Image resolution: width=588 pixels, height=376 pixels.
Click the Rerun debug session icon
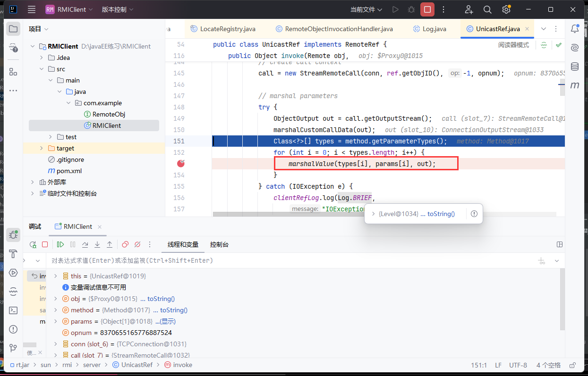33,244
